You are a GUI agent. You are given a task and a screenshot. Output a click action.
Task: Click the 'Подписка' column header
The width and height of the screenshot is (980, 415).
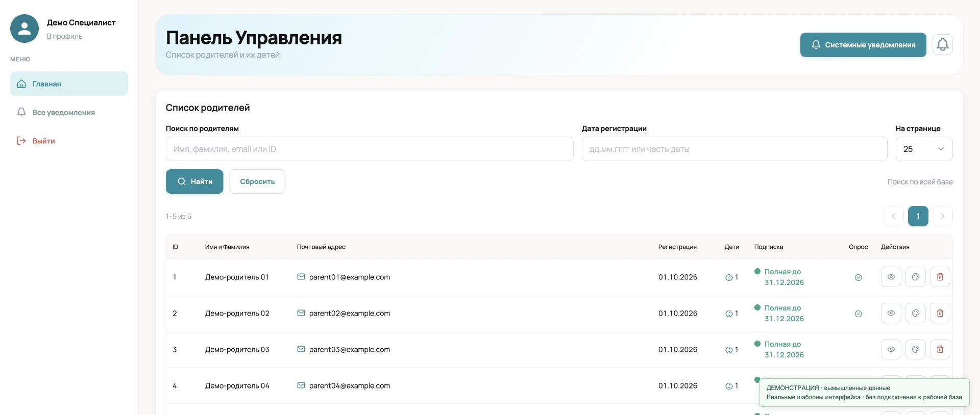[769, 247]
